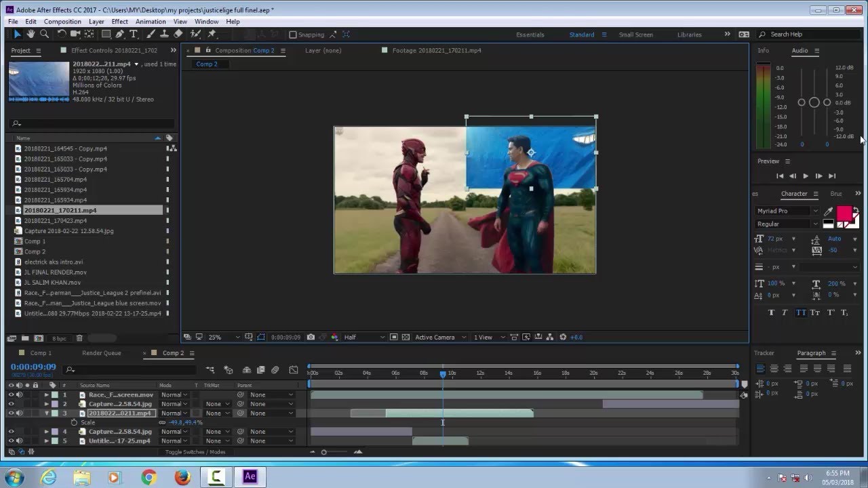The image size is (868, 488).
Task: Click the eyedropper in Character panel
Action: [x=828, y=212]
